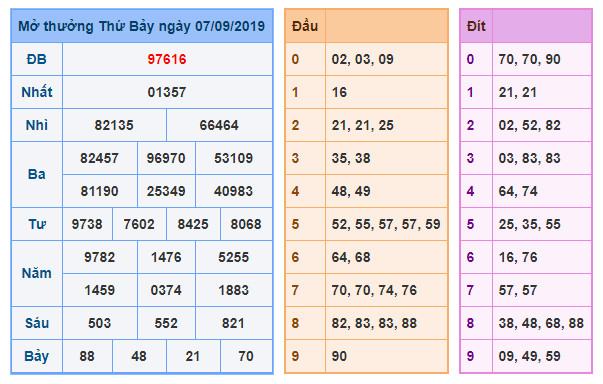Click the Đít column header
Image resolution: width=603 pixels, height=384 pixels.
476,26
